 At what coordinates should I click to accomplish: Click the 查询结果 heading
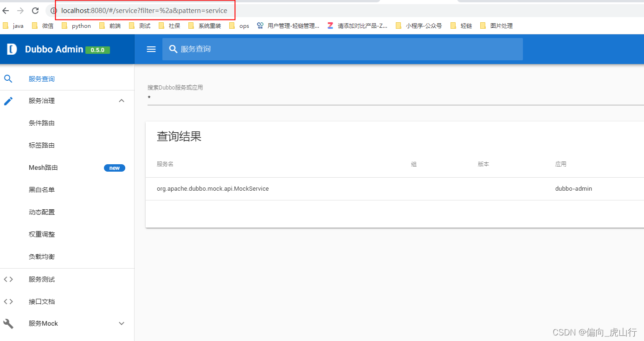point(179,136)
